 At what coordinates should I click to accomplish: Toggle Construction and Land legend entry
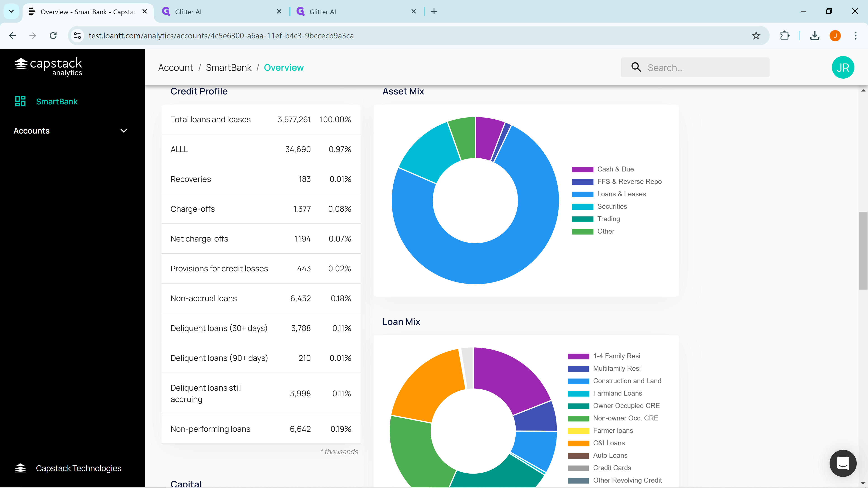coord(614,381)
